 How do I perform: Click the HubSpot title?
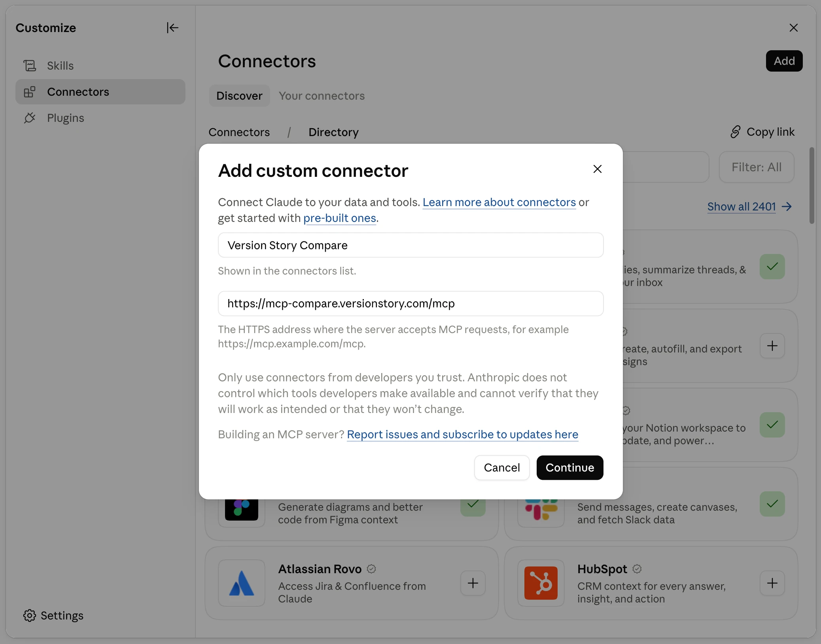(x=602, y=569)
